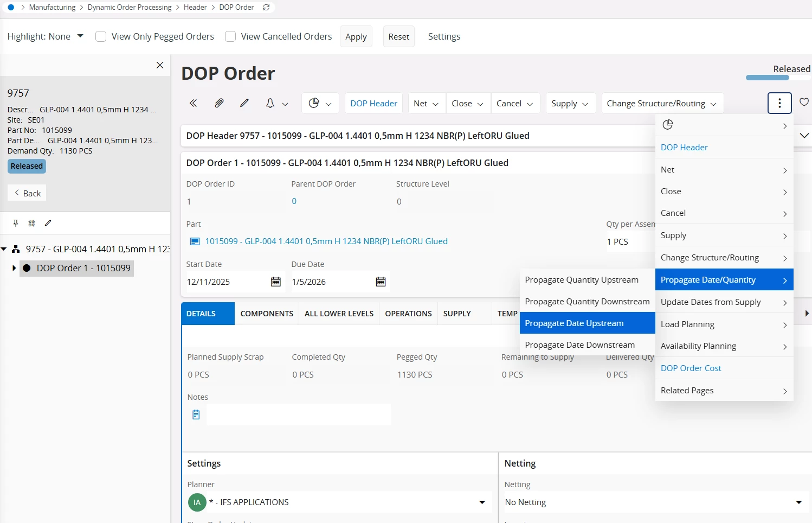Viewport: 812px width, 523px height.
Task: Expand DOP Order 1 tree node
Action: 14,268
